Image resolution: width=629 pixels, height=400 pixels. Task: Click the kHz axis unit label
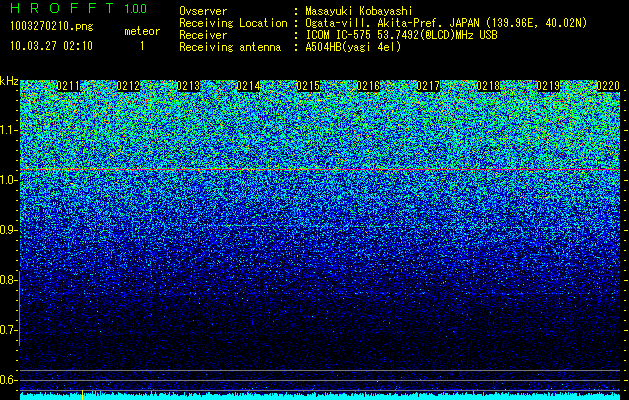tap(9, 81)
